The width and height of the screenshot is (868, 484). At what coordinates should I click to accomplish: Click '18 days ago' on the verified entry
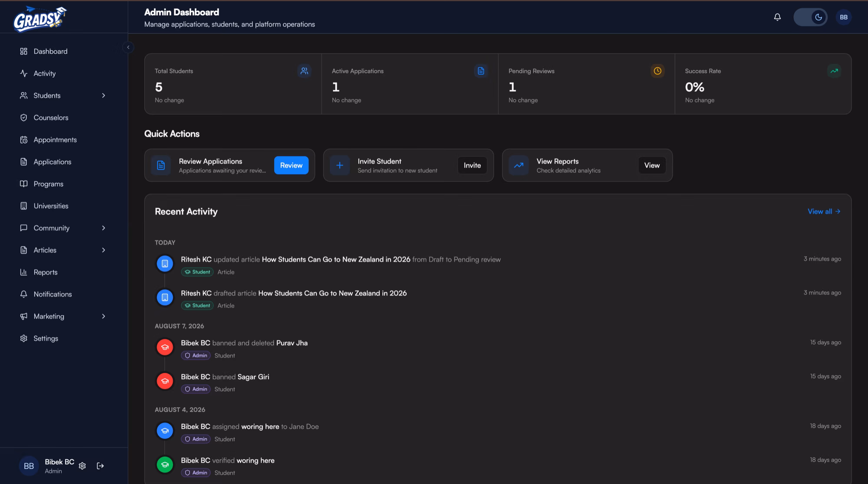pyautogui.click(x=825, y=460)
